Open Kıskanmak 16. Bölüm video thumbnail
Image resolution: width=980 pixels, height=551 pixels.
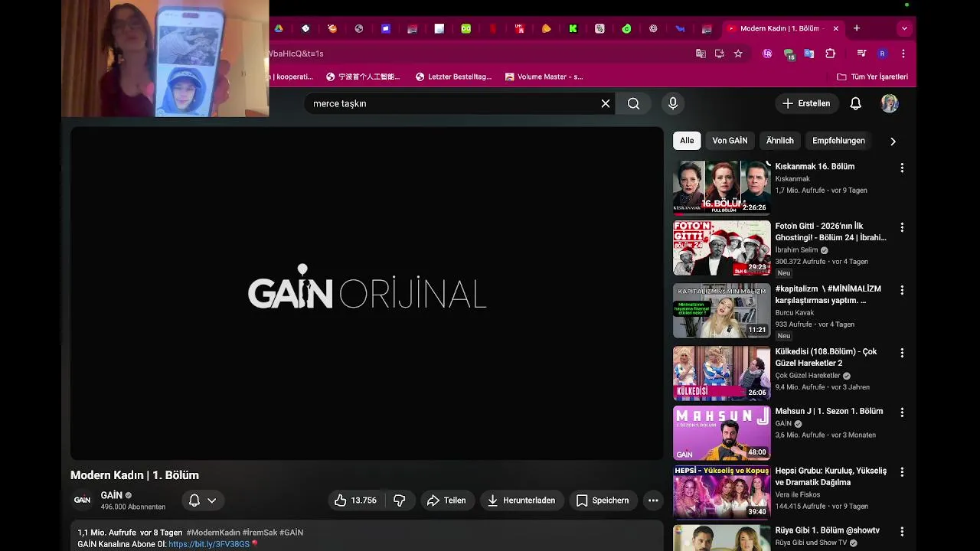pyautogui.click(x=722, y=187)
